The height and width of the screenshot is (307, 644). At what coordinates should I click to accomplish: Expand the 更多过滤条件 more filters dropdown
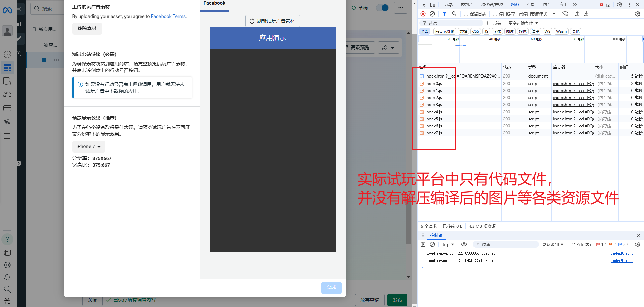coord(523,23)
